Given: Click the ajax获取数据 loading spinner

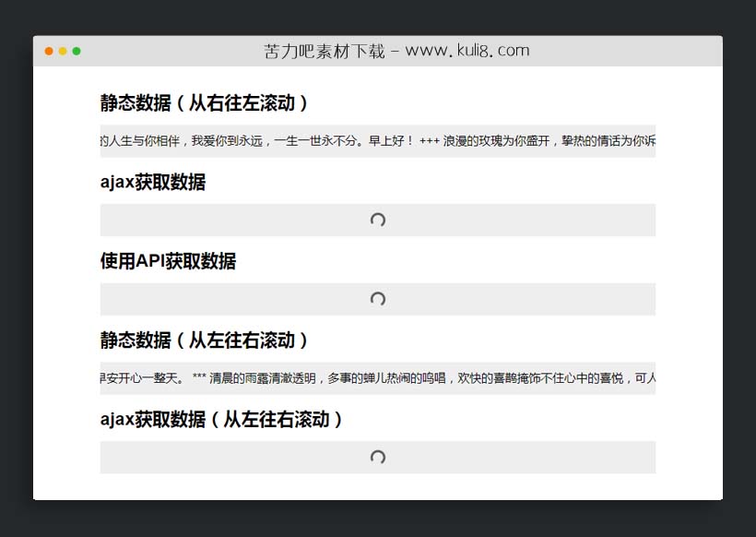Looking at the screenshot, I should [377, 220].
